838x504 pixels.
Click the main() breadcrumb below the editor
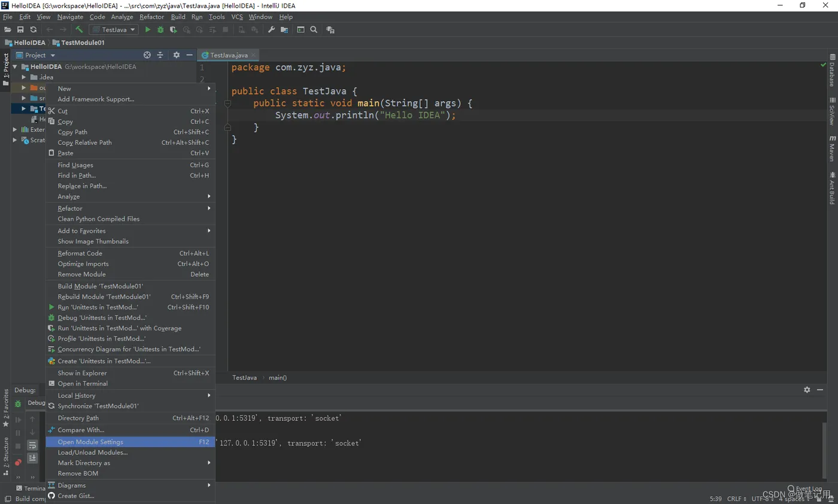coord(278,378)
